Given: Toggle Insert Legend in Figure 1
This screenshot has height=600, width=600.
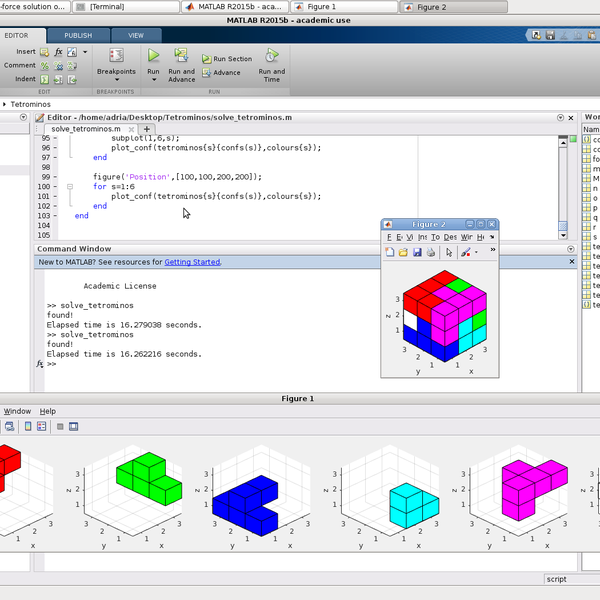Looking at the screenshot, I should (x=42, y=426).
